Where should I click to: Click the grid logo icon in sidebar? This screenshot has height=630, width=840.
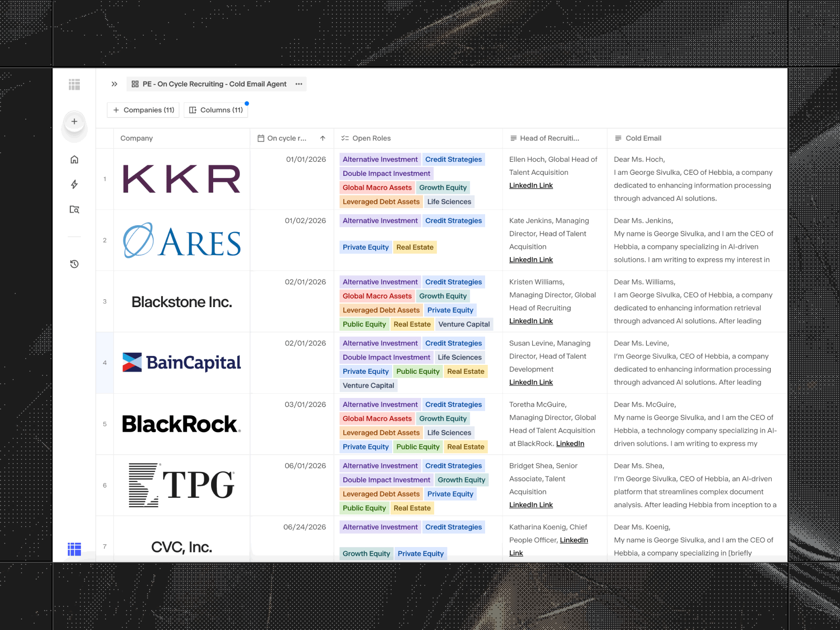point(75,85)
